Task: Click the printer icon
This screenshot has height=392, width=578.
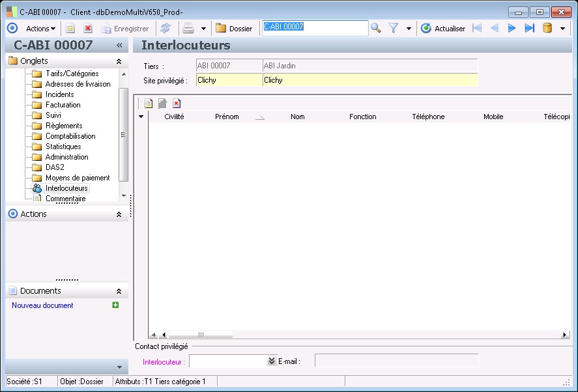Action: click(x=188, y=29)
